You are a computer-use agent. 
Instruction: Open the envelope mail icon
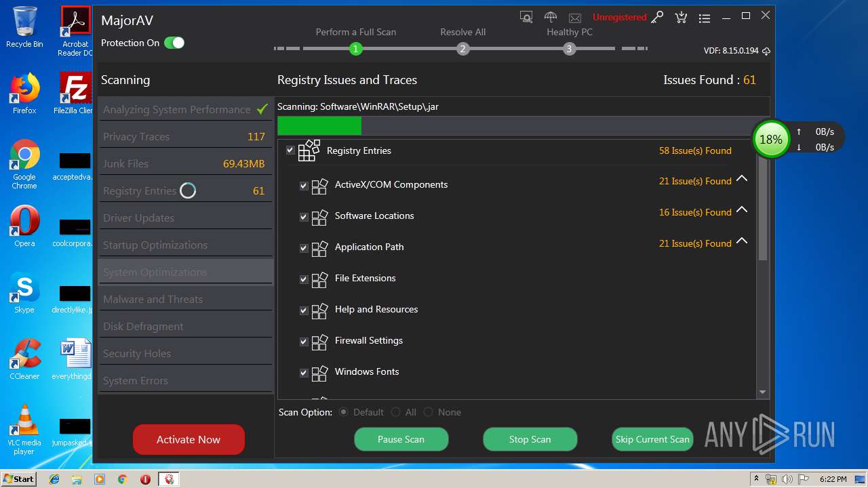pyautogui.click(x=575, y=18)
